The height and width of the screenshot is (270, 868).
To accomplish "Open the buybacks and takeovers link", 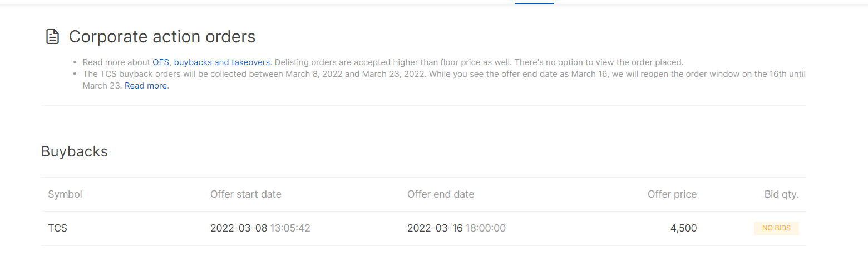I will click(222, 62).
